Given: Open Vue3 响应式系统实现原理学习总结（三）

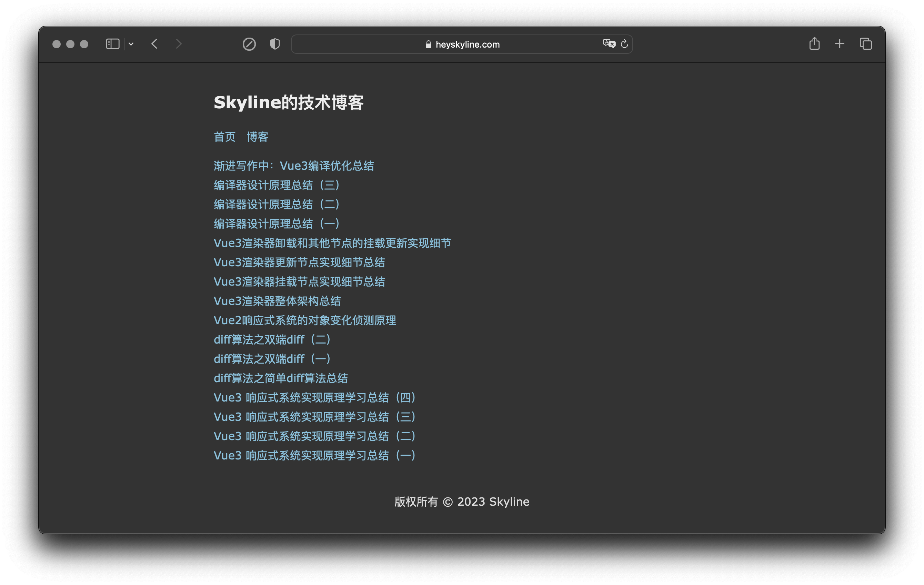Looking at the screenshot, I should pyautogui.click(x=315, y=417).
